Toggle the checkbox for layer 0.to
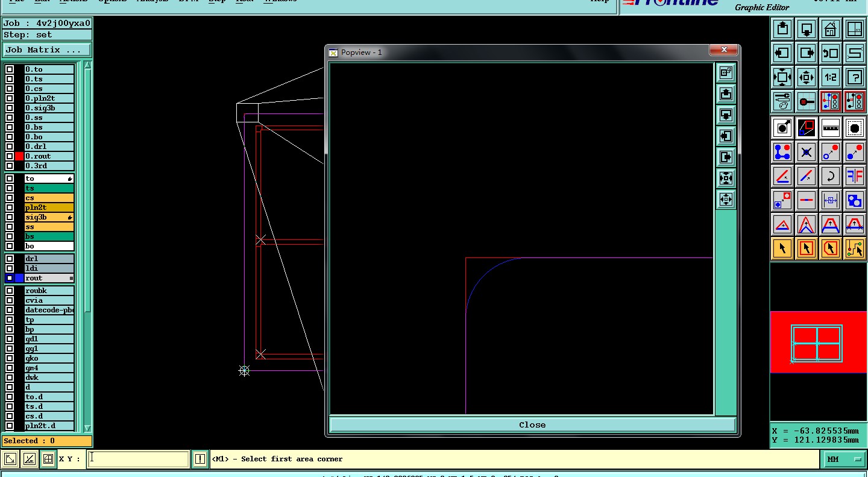 click(x=10, y=69)
